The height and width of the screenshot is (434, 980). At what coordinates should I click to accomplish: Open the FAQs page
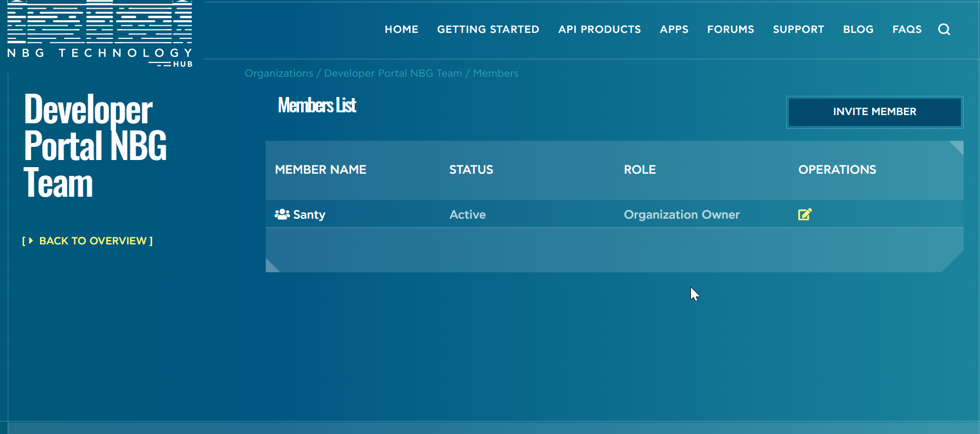(907, 30)
